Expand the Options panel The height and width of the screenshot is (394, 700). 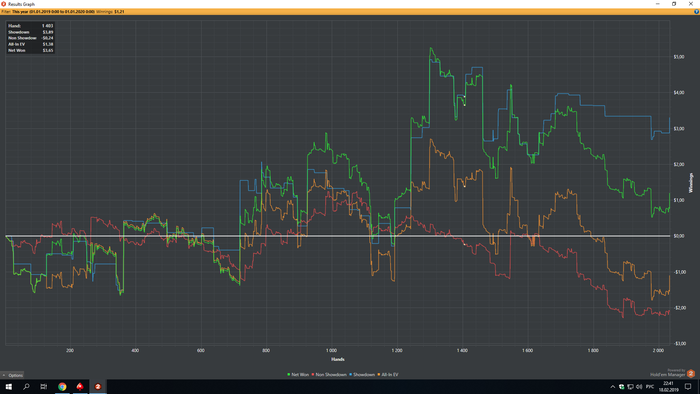12,375
